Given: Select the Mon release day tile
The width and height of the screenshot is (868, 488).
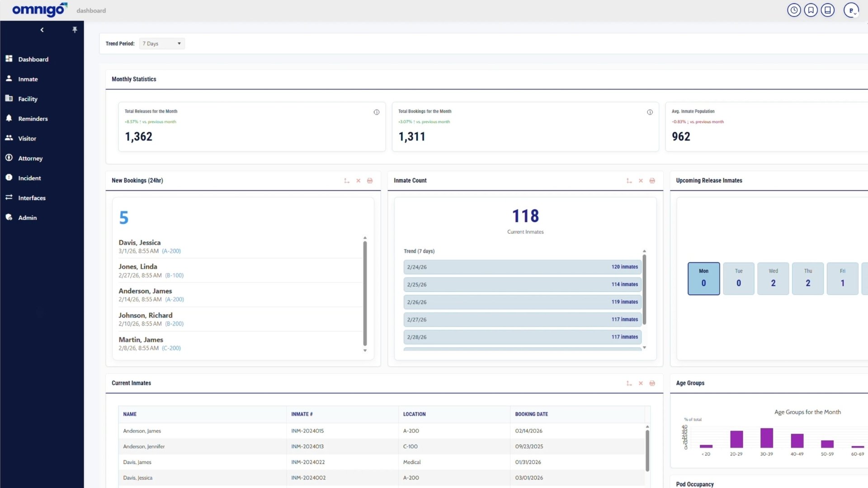Looking at the screenshot, I should coord(704,279).
